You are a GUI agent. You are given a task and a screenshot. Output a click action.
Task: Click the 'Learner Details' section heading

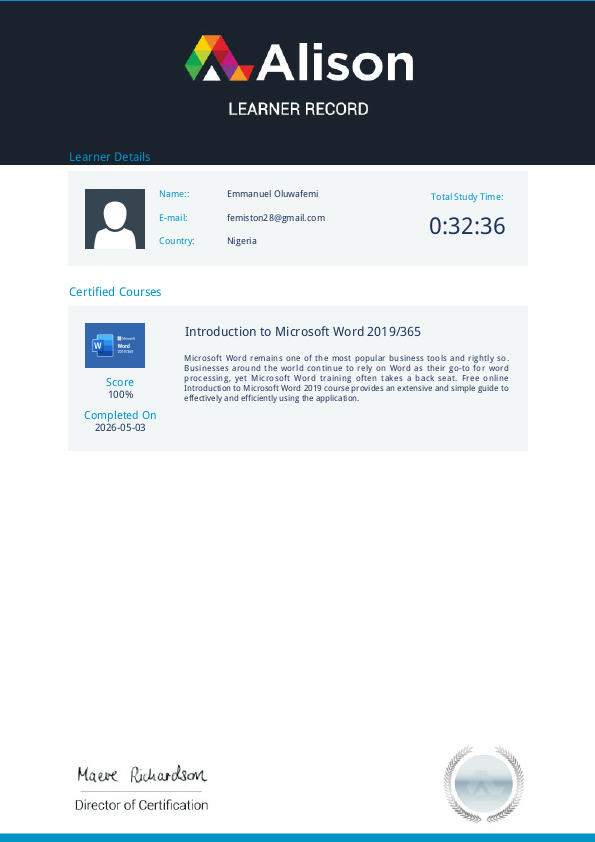coord(110,157)
